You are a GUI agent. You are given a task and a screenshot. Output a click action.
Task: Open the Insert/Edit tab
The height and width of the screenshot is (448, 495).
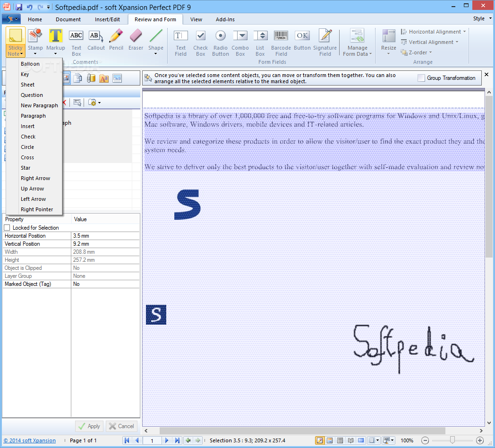107,19
